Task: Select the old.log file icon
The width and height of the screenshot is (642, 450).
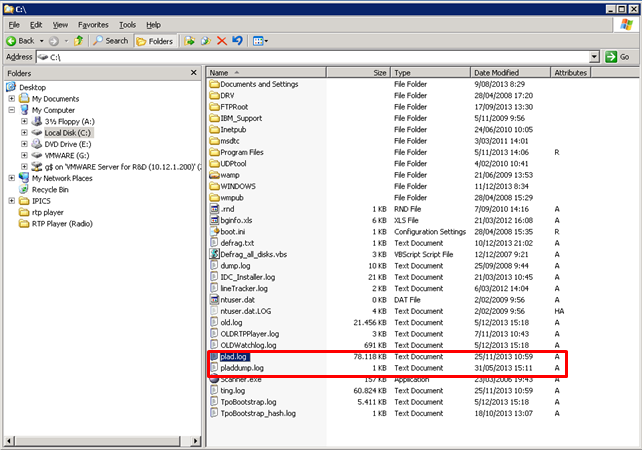Action: pyautogui.click(x=215, y=323)
